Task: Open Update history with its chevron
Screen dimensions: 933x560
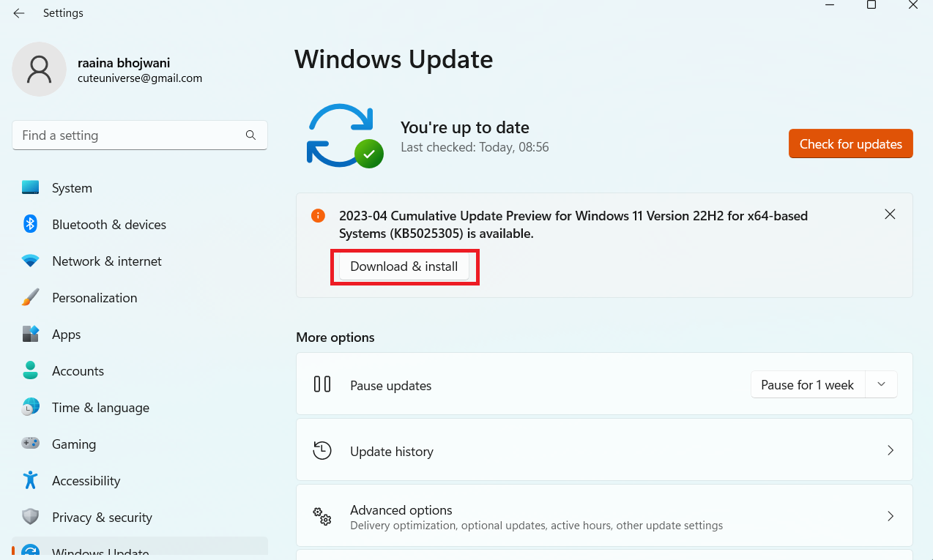Action: click(891, 451)
